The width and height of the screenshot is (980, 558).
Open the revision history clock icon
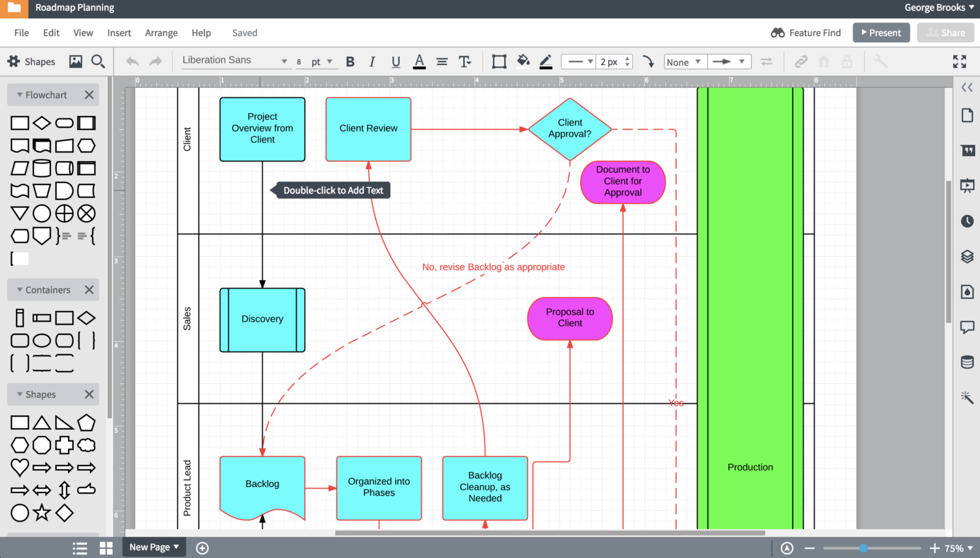(x=967, y=221)
